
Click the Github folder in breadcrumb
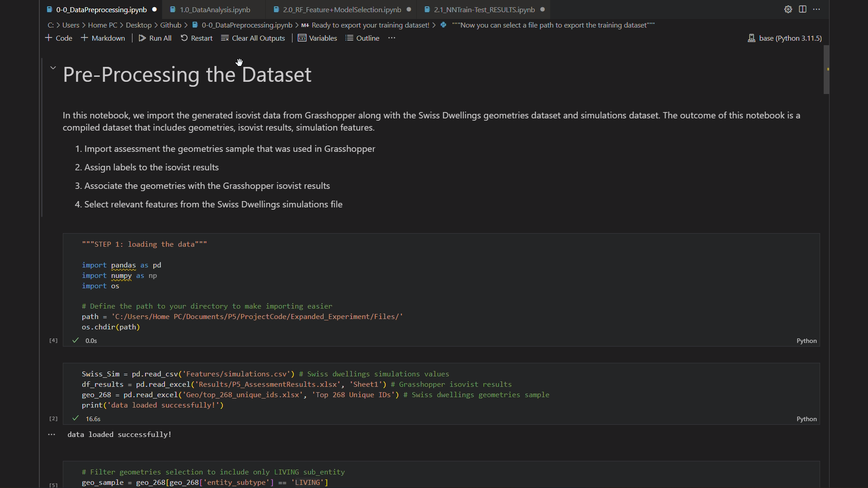tap(170, 25)
